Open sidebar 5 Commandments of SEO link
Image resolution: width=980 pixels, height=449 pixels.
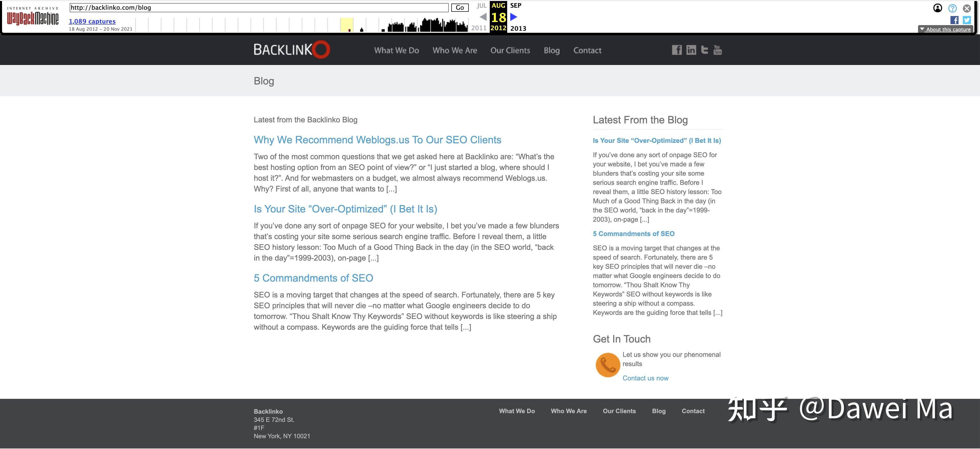pos(634,234)
